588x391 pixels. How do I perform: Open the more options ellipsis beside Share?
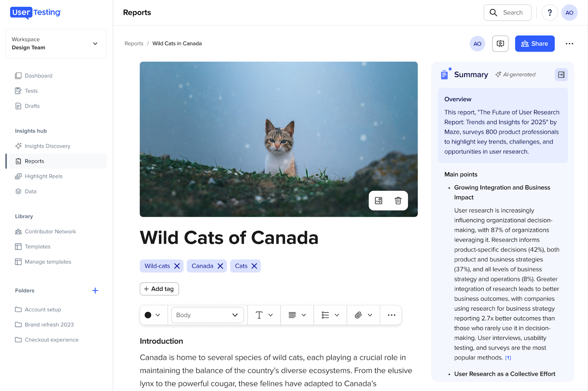pos(569,44)
